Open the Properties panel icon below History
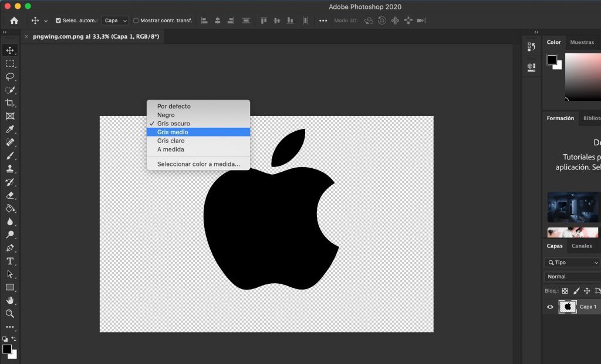The width and height of the screenshot is (601, 364). [x=531, y=67]
